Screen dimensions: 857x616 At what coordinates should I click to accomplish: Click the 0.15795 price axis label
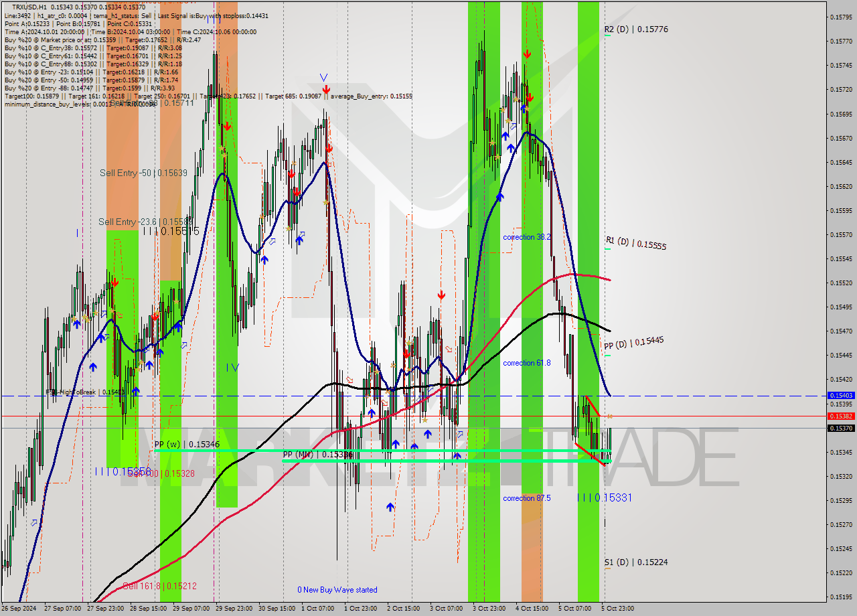(841, 17)
